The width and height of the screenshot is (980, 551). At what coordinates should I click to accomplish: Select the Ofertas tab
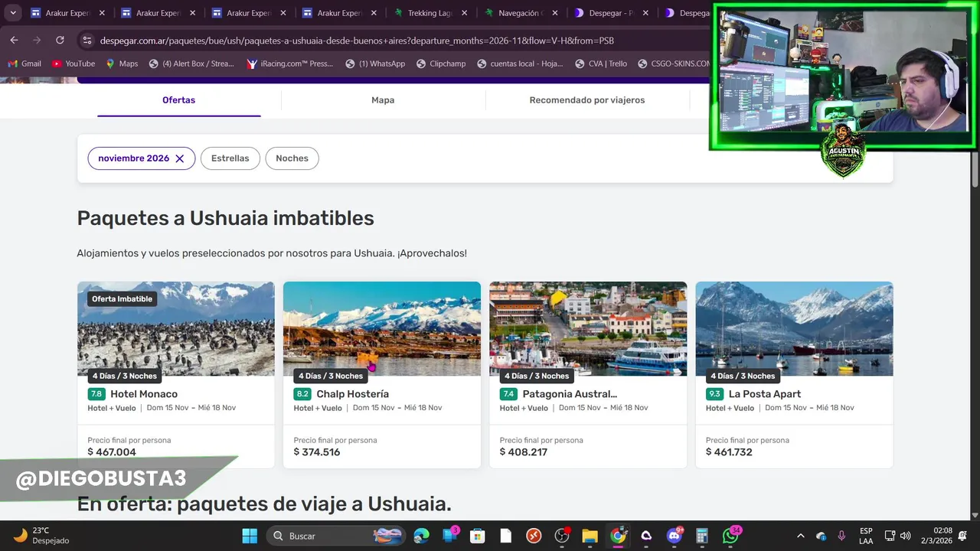tap(178, 100)
